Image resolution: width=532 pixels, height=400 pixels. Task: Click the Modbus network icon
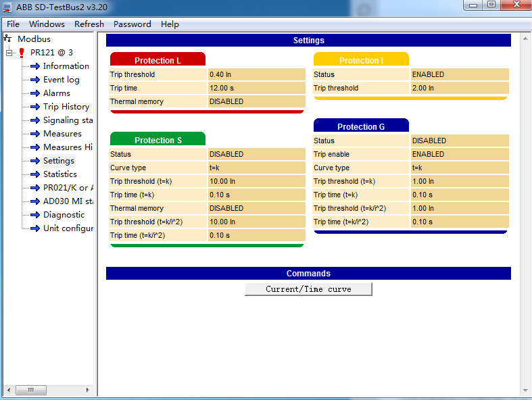click(7, 38)
